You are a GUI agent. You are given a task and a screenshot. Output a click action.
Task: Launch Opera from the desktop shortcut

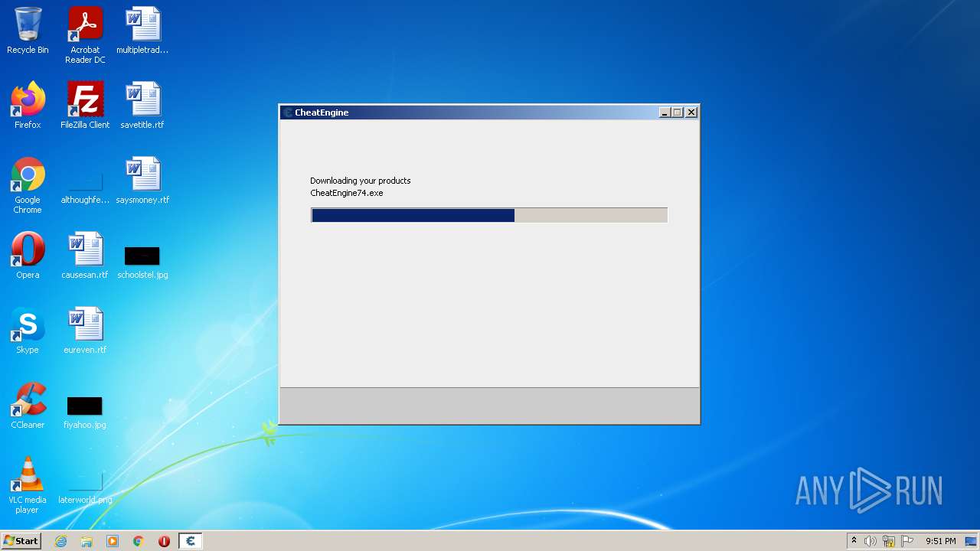click(28, 256)
